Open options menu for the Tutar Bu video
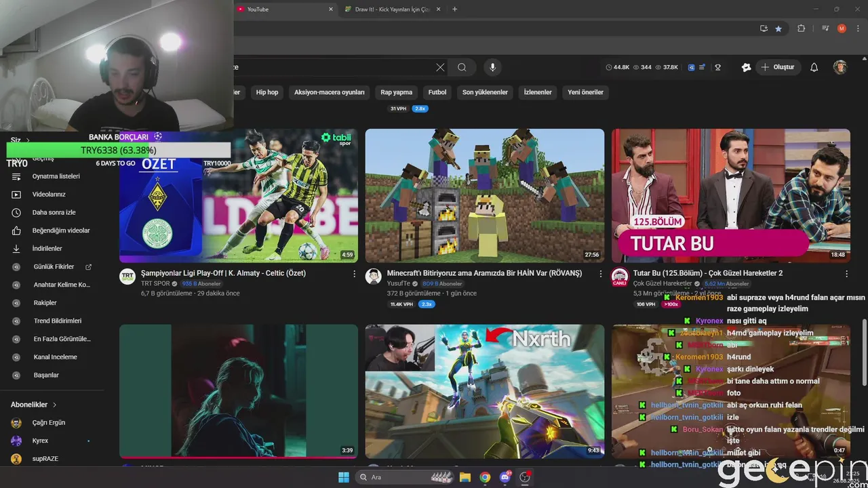This screenshot has width=868, height=488. pyautogui.click(x=846, y=274)
